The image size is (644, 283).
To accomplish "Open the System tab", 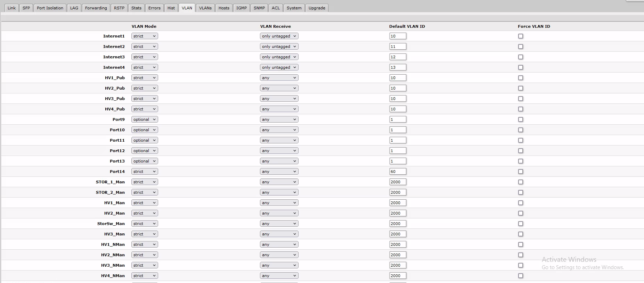I will (294, 8).
